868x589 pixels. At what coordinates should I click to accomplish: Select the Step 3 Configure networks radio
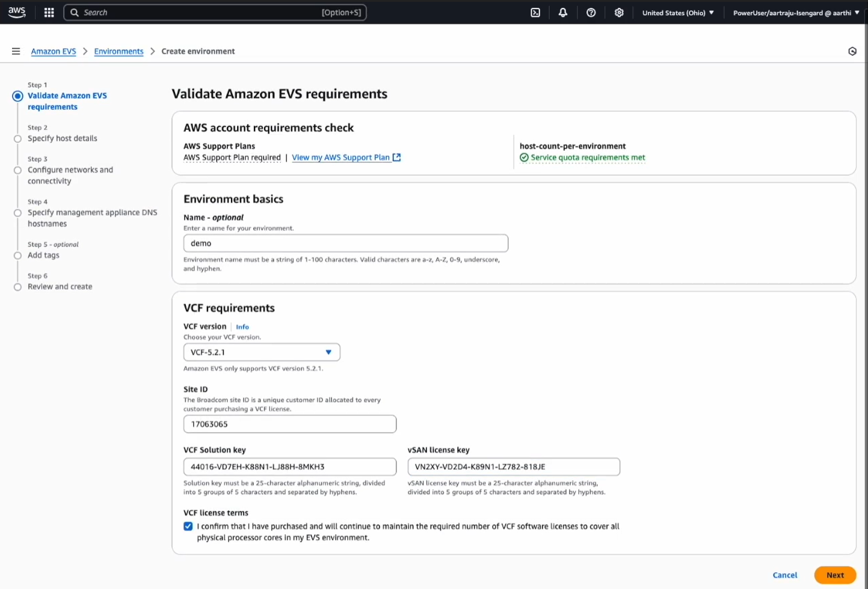point(17,170)
